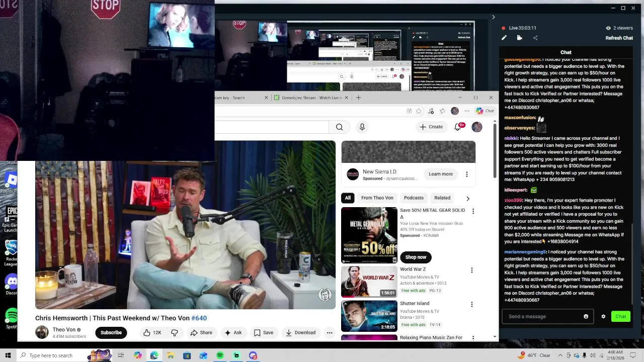644x362 pixels.
Task: Open Kick chat settings gear
Action: 603,316
